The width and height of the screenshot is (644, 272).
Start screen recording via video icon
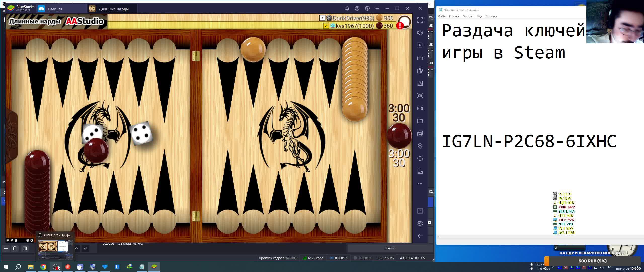420,108
